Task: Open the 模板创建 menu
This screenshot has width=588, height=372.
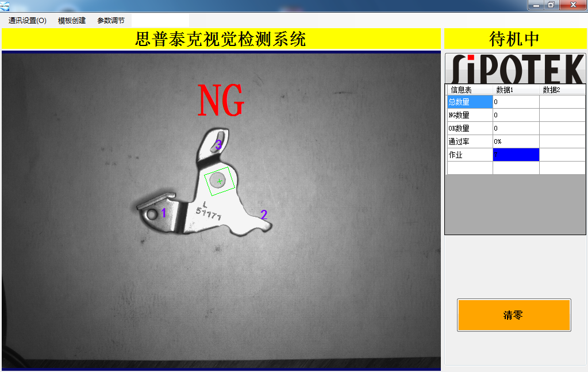Action: point(72,21)
